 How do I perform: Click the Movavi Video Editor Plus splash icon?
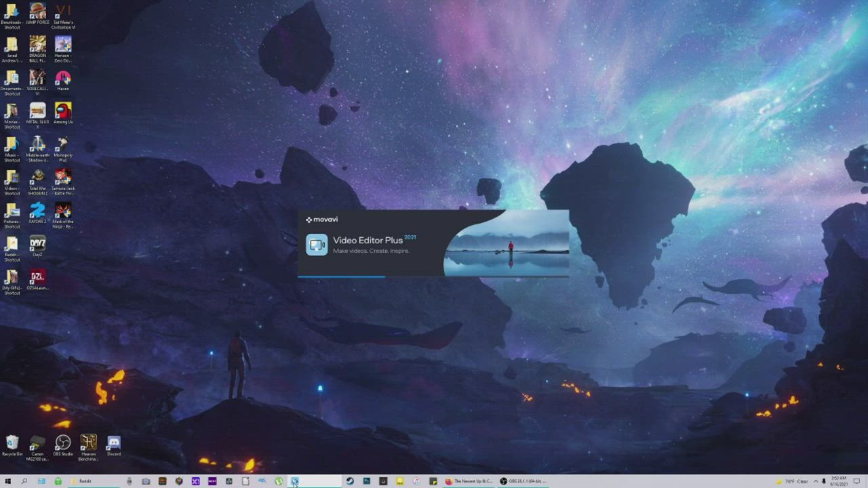coord(317,245)
